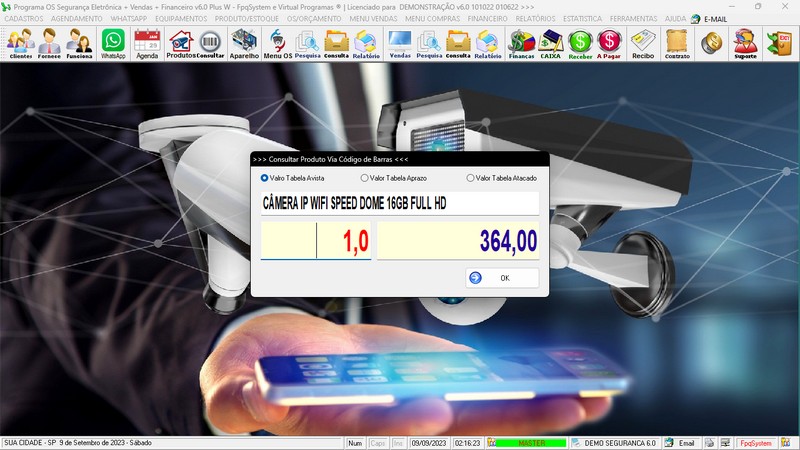Click the 02:16:23 clock in status bar

point(467,443)
